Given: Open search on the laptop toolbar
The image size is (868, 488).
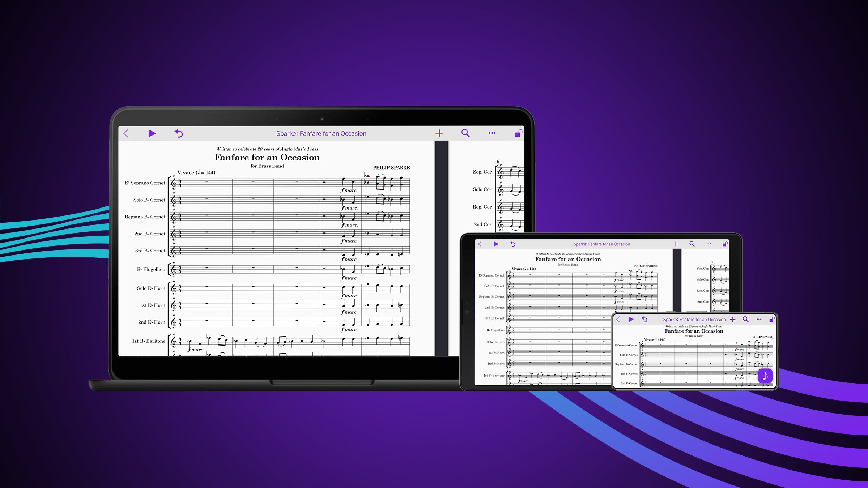Looking at the screenshot, I should (x=465, y=133).
